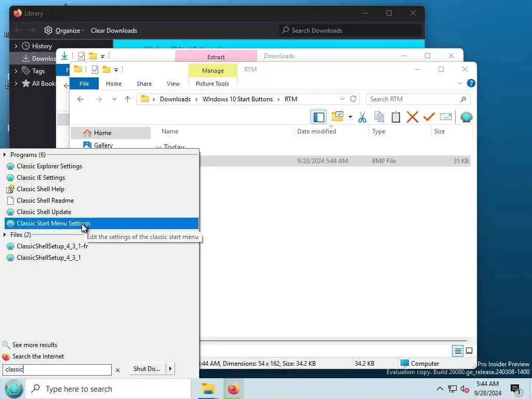
Task: Open the Share ribbon tab
Action: [x=144, y=84]
